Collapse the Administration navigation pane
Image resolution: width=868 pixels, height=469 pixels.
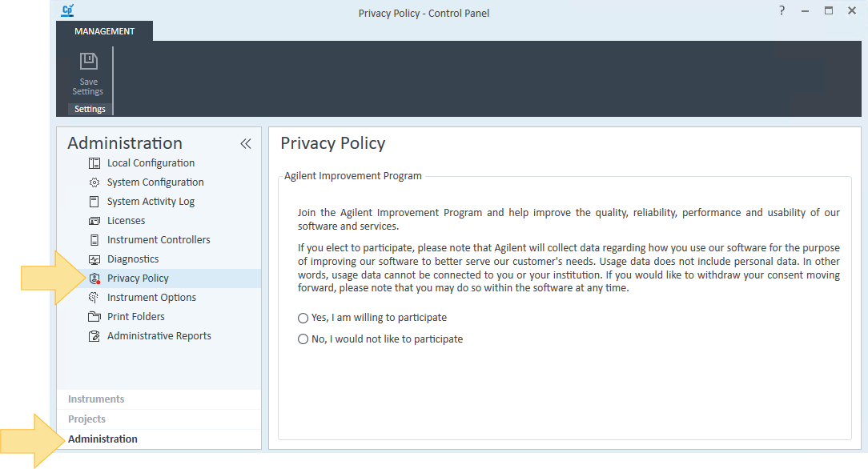click(246, 144)
